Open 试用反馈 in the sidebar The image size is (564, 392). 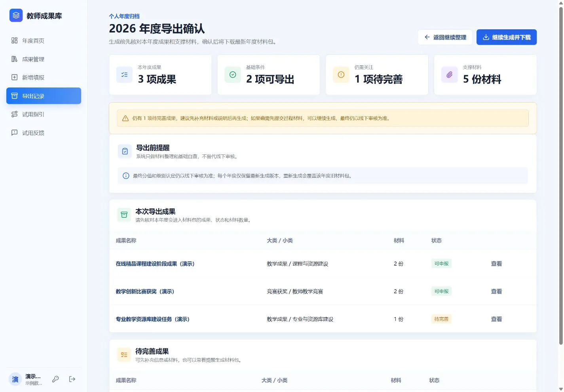pyautogui.click(x=44, y=133)
